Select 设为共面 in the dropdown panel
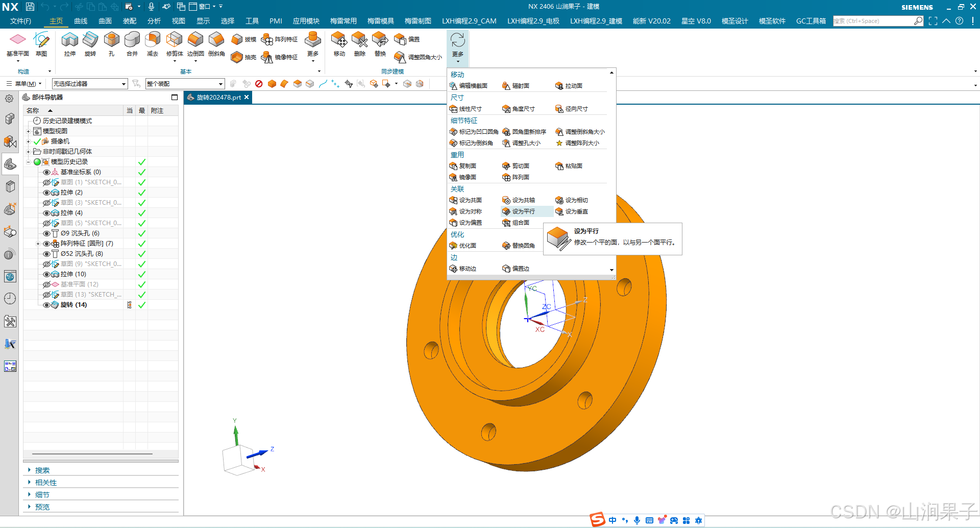Screen dimensions: 980x528 465,200
